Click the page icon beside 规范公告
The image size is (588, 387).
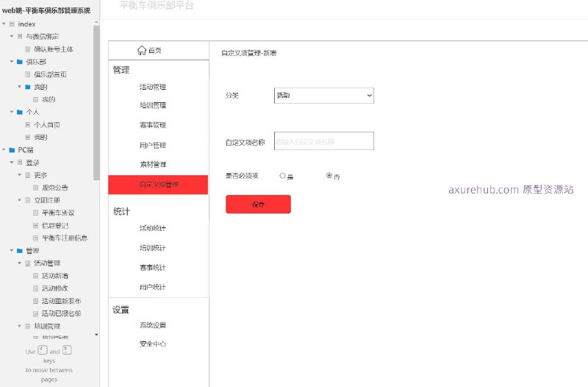click(x=35, y=188)
